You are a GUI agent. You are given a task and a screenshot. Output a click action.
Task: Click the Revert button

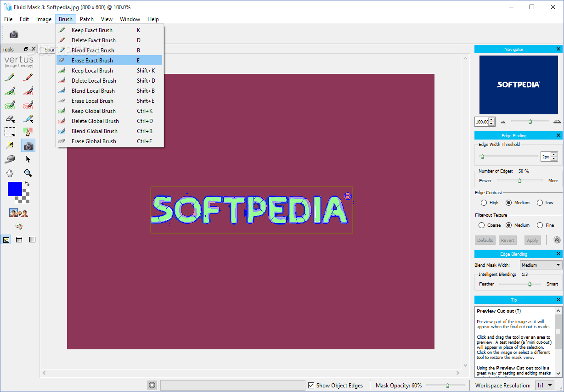[508, 240]
